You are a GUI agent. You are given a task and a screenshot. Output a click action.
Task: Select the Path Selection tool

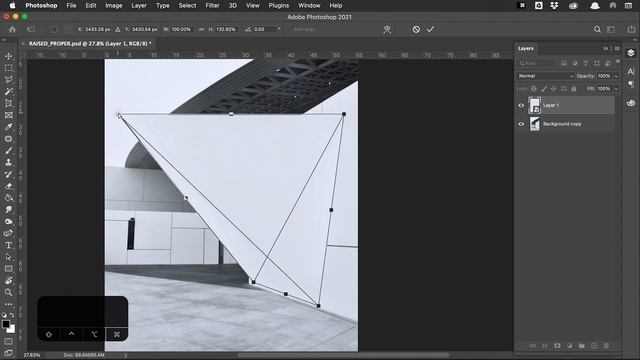(x=9, y=257)
